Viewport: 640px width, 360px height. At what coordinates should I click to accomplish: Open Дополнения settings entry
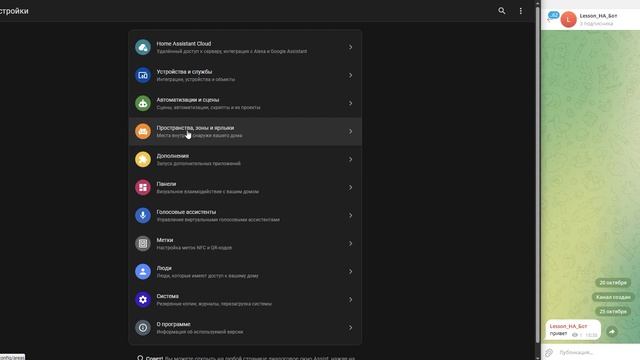pos(245,160)
